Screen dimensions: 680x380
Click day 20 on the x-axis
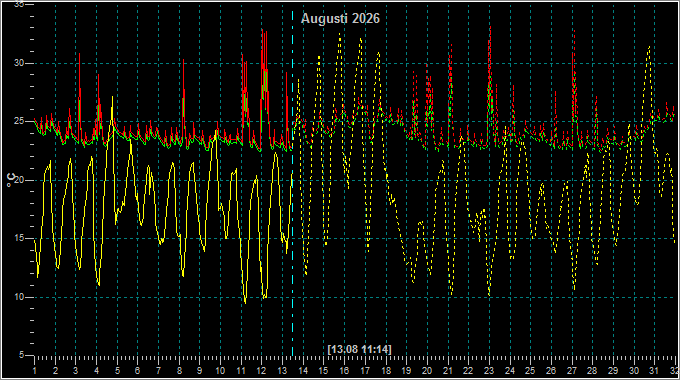click(427, 371)
